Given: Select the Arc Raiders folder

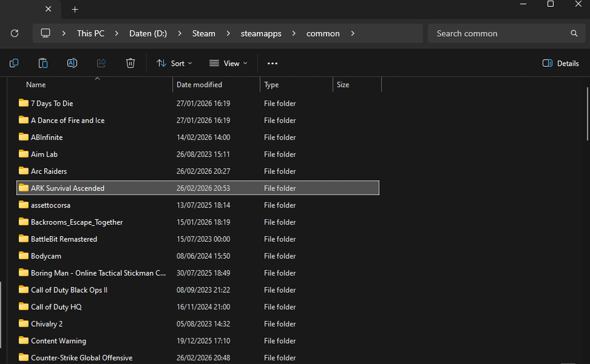Looking at the screenshot, I should point(49,171).
